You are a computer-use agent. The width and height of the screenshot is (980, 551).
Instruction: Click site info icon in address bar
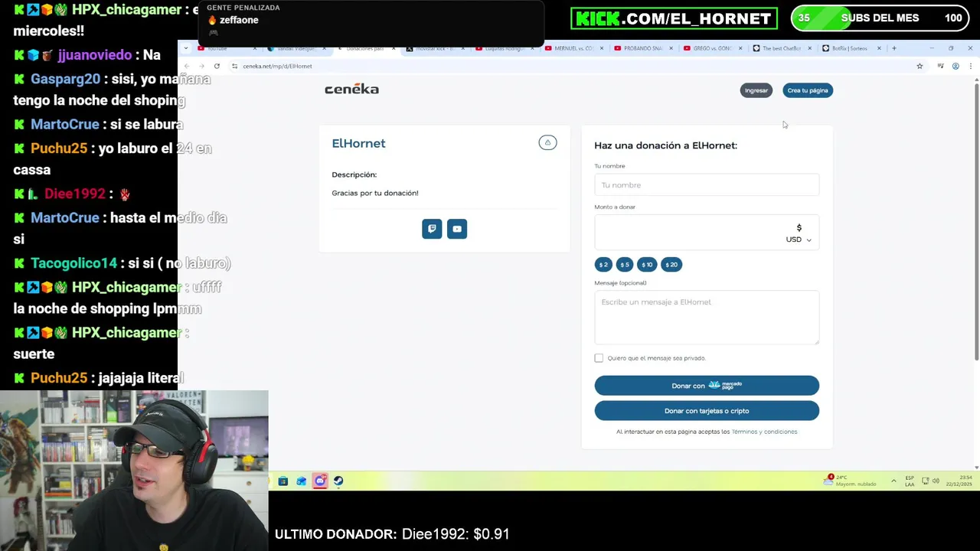point(234,66)
